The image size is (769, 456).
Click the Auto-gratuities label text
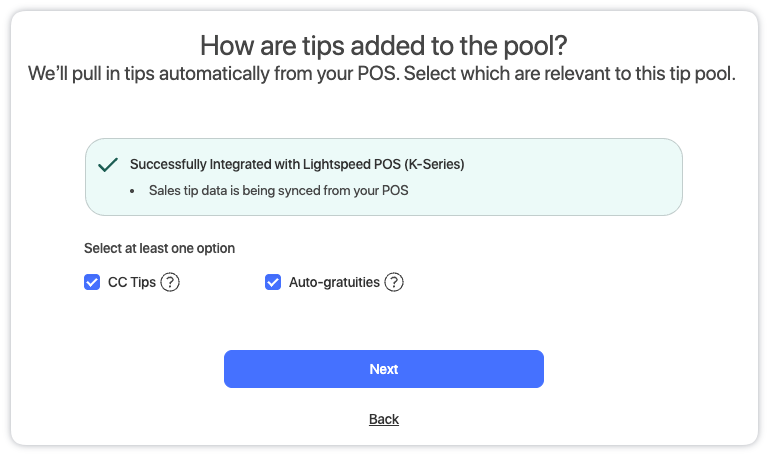pos(334,283)
